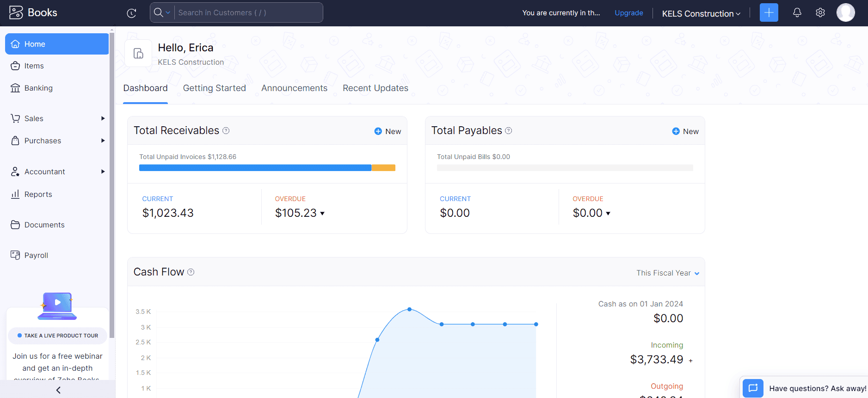This screenshot has height=398, width=868.
Task: Open the user profile avatar
Action: (x=845, y=12)
